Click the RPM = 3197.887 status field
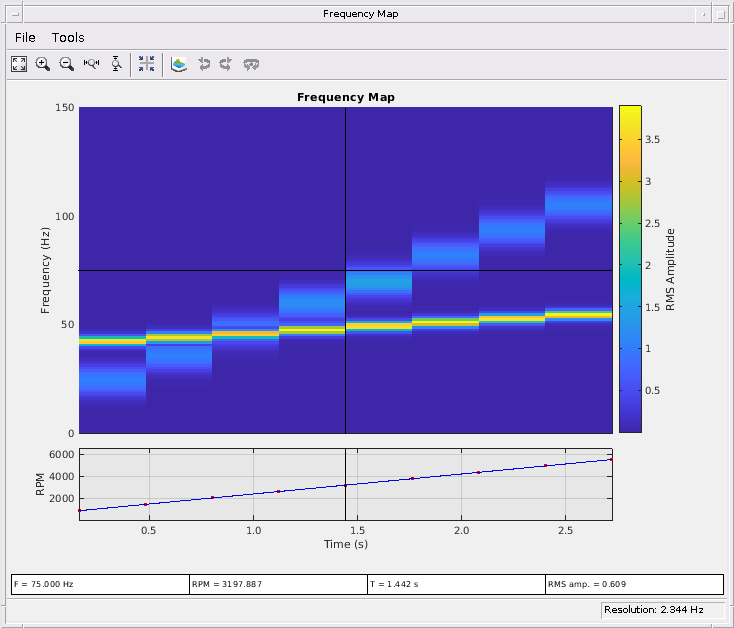This screenshot has width=734, height=628. point(277,584)
